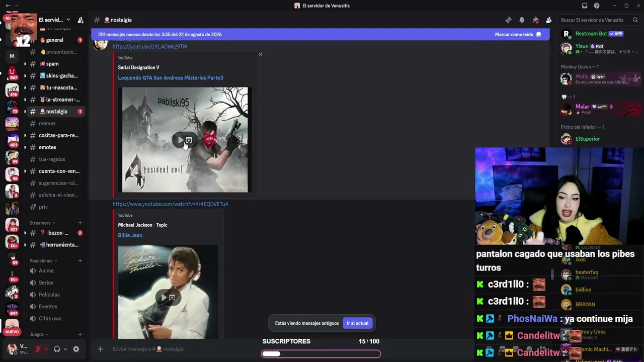
Task: Open audio output options arrow
Action: (x=65, y=349)
